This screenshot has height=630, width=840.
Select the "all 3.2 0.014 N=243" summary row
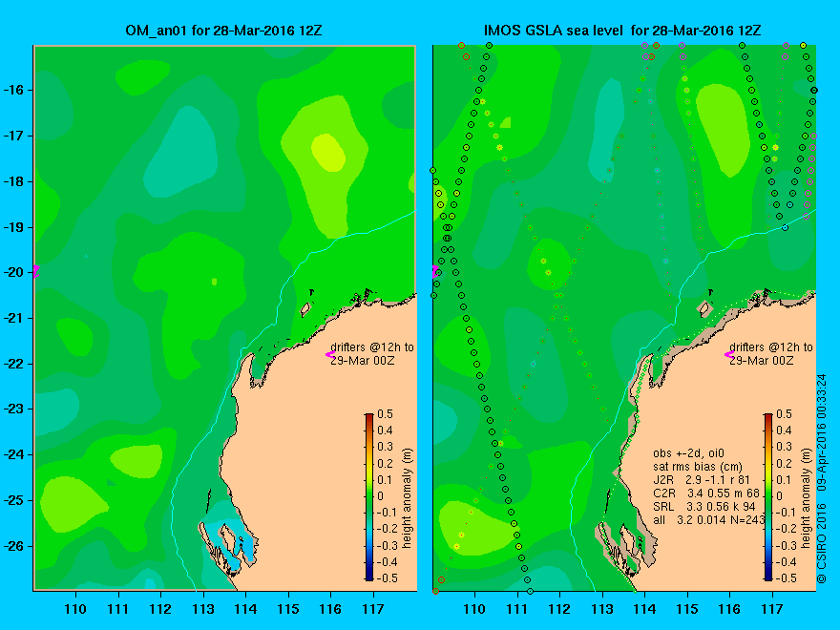[x=708, y=519]
